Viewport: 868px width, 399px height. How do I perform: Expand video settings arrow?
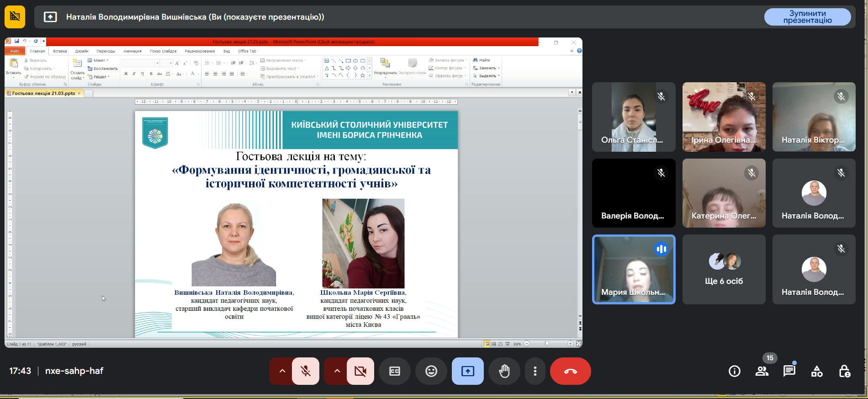pos(337,371)
